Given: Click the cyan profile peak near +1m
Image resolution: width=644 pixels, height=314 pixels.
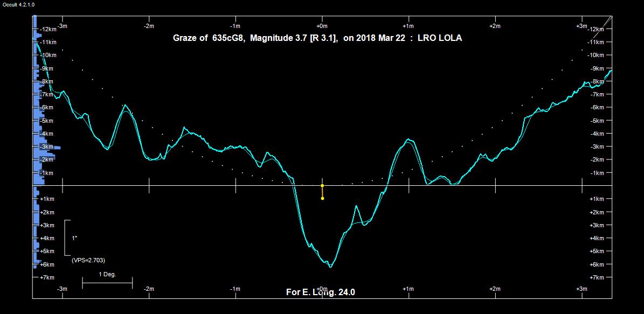Looking at the screenshot, I should (x=408, y=139).
